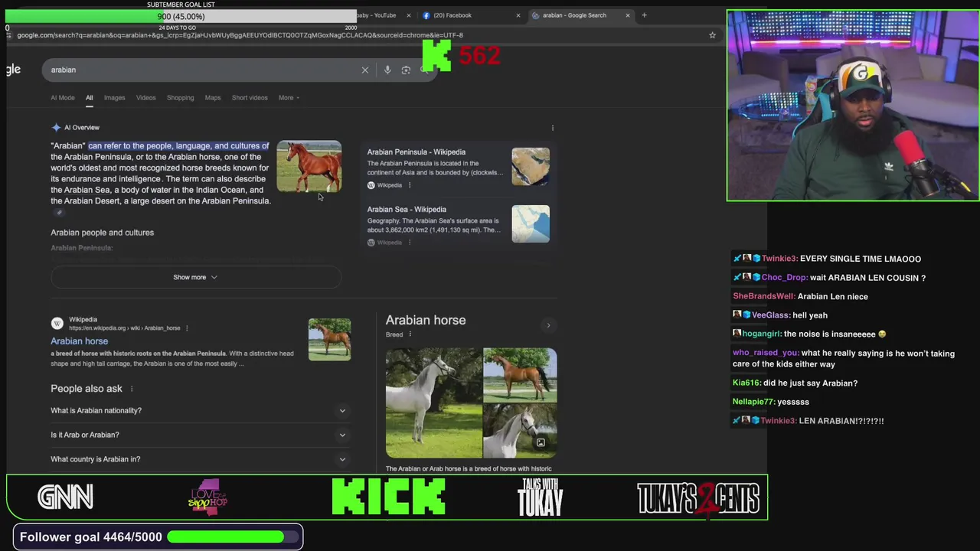Click the subtember goal progress bar
This screenshot has width=980, height=551.
pyautogui.click(x=181, y=17)
